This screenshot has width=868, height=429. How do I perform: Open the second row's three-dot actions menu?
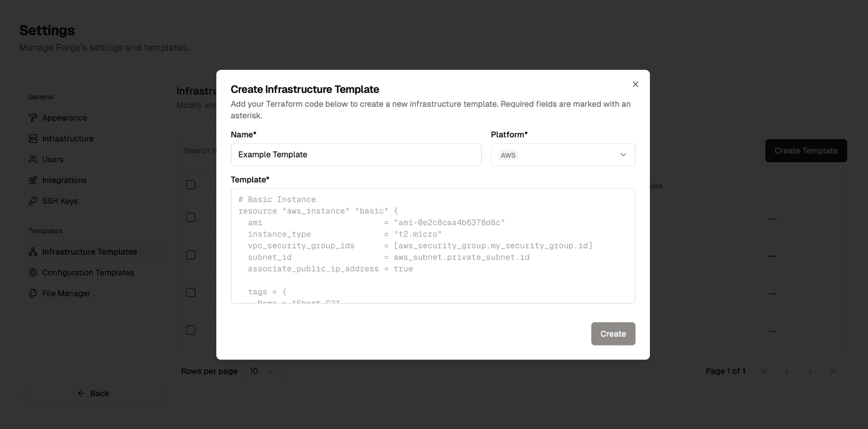pos(772,256)
